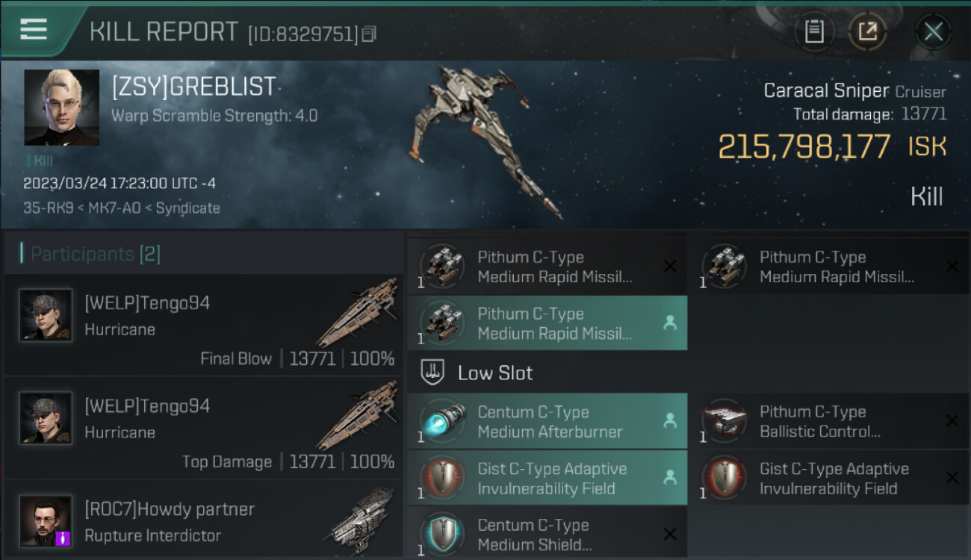Viewport: 971px width, 560px height.
Task: Click the Low Slot section icon
Action: tap(432, 372)
